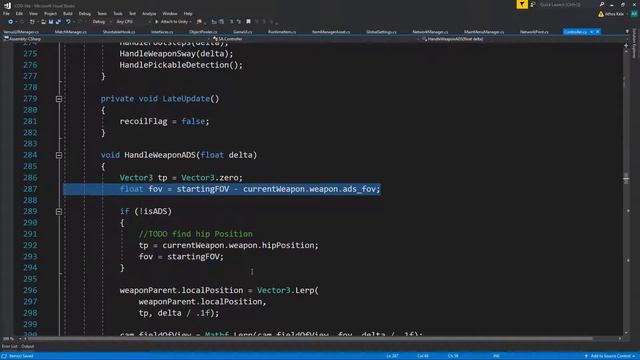Switch to the MatchManager.cs tab

tap(71, 31)
